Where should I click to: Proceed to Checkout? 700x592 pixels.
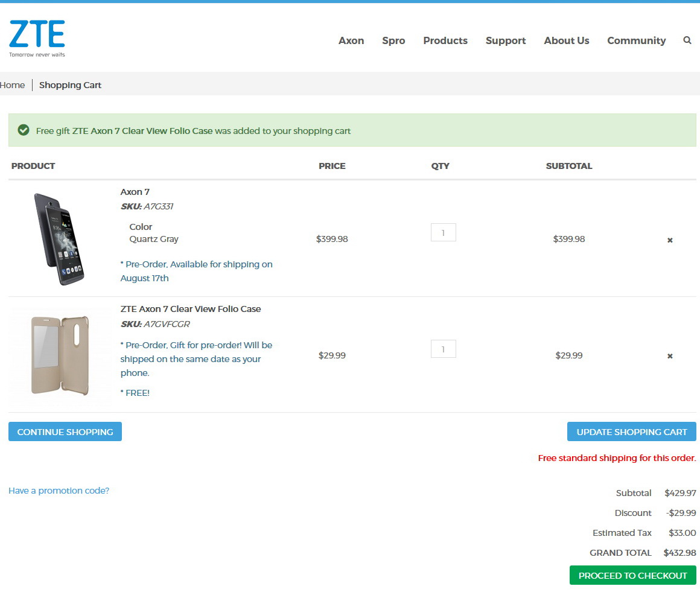pyautogui.click(x=632, y=575)
